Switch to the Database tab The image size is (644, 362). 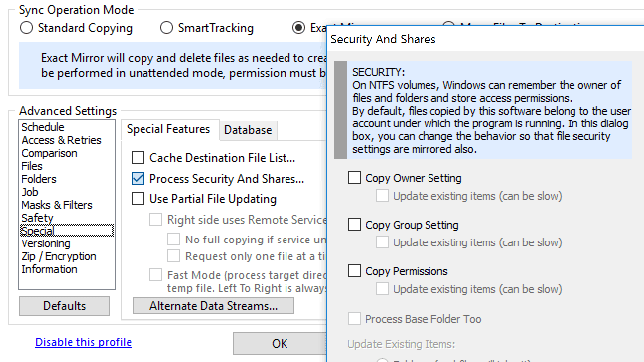point(248,130)
